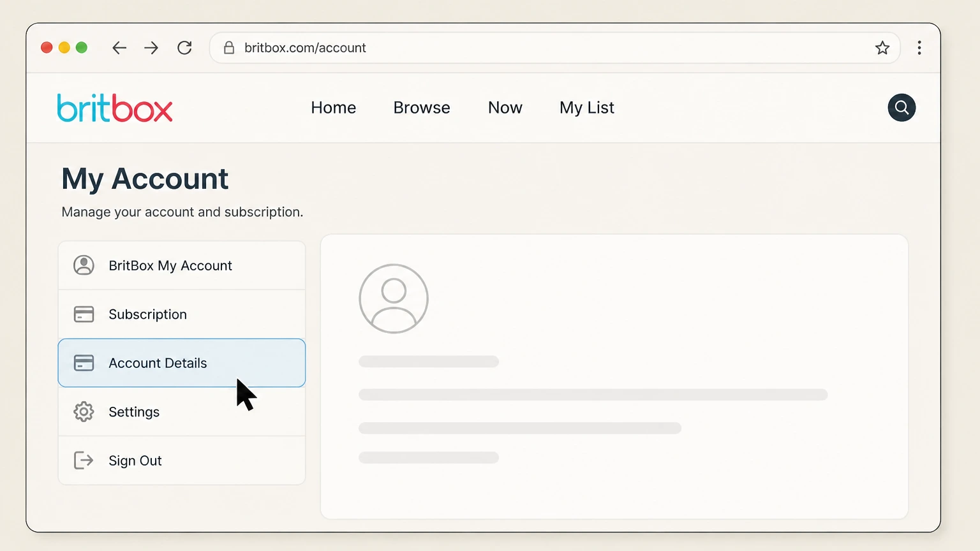Select BritBox My Account in the sidebar
The width and height of the screenshot is (980, 551).
tap(182, 265)
